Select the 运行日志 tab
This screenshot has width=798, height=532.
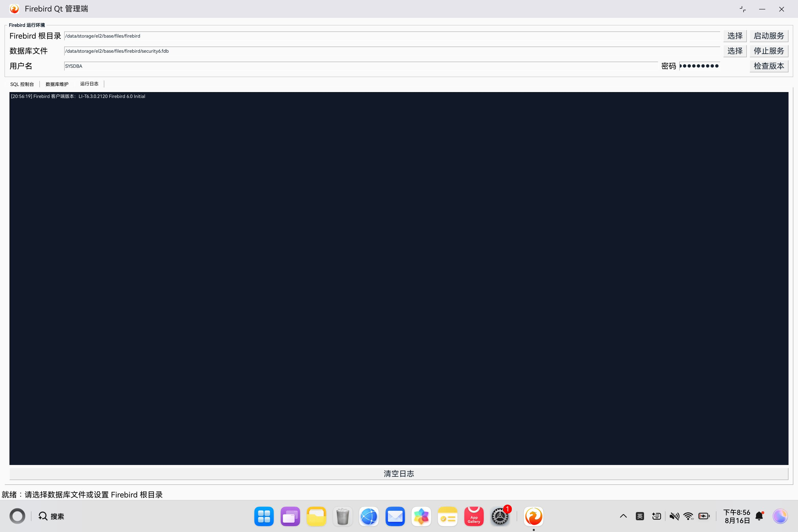pyautogui.click(x=89, y=84)
